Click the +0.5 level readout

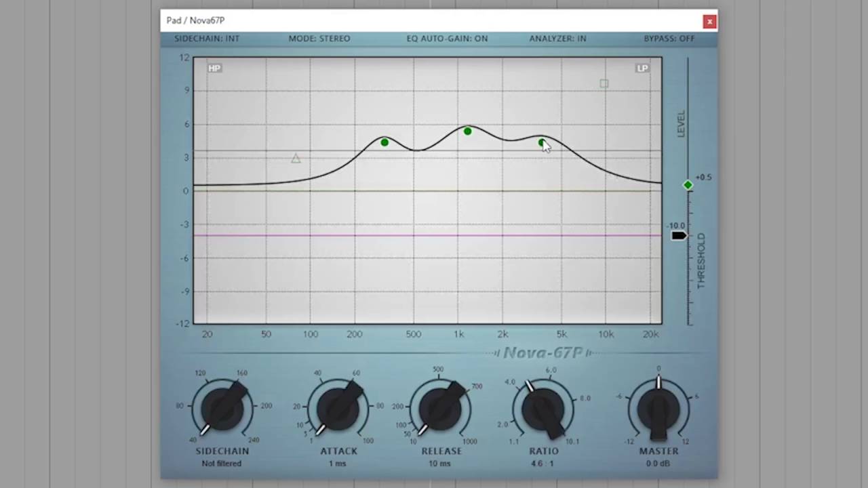tap(703, 178)
